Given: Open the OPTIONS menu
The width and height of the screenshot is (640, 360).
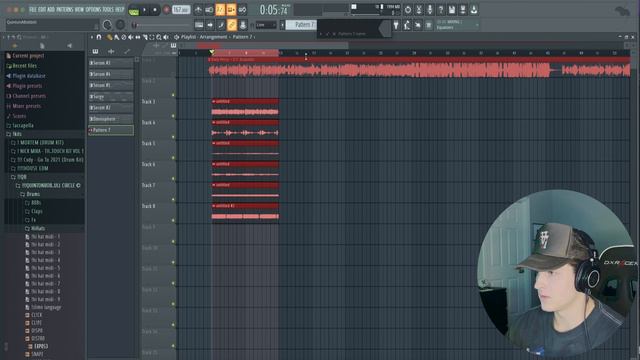Looking at the screenshot, I should pos(93,9).
